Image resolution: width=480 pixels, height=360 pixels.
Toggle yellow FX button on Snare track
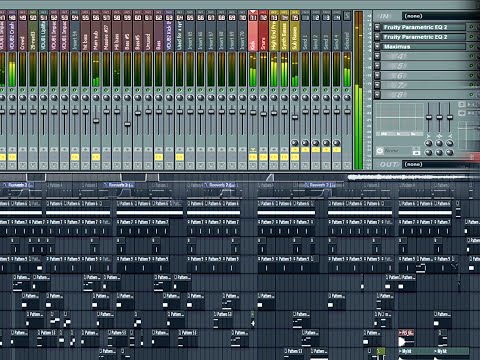point(263,157)
